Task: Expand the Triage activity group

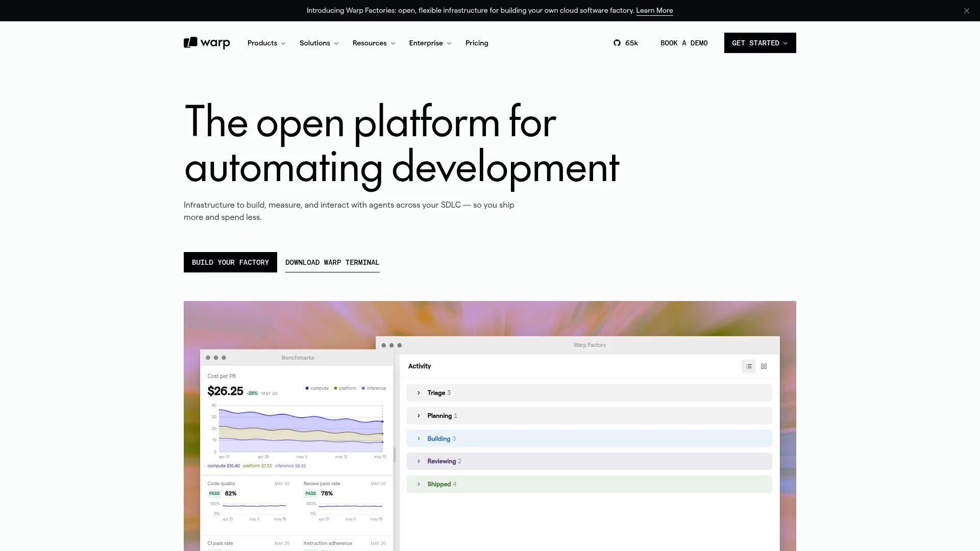Action: (589, 393)
